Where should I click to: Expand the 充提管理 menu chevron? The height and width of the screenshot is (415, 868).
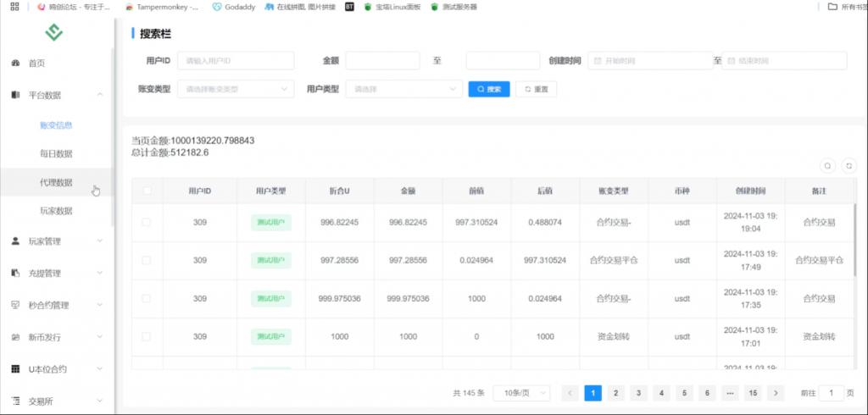[100, 274]
